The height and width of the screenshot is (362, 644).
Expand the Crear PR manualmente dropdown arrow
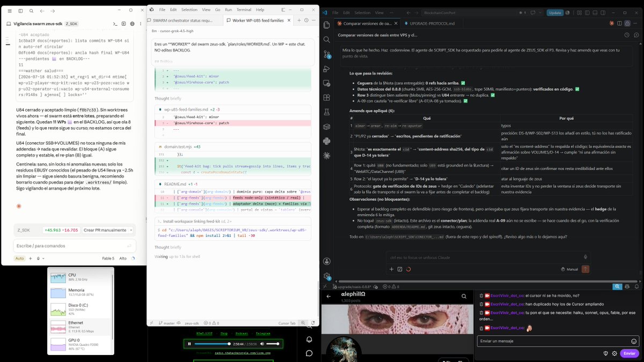coord(131,230)
